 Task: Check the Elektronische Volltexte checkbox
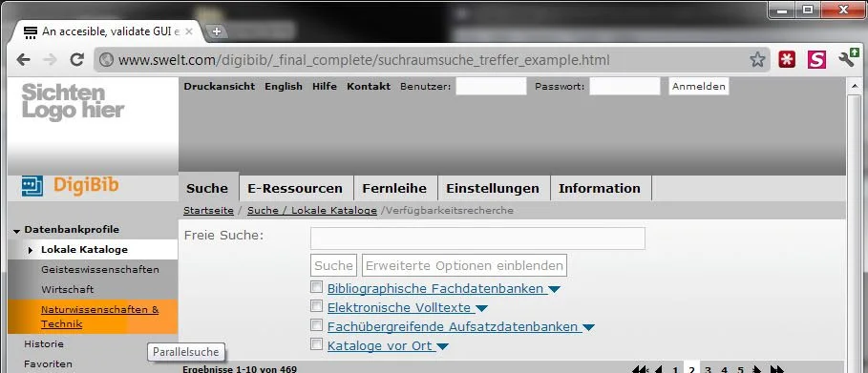pyautogui.click(x=317, y=305)
